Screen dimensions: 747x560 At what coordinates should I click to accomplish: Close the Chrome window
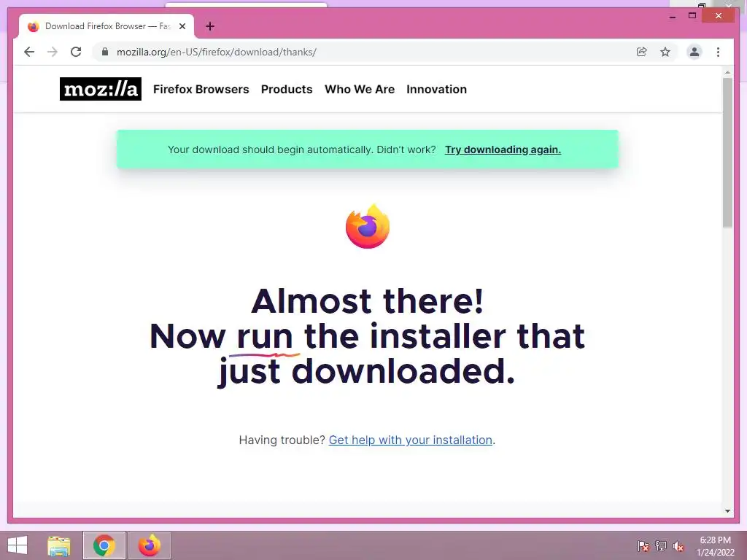(719, 16)
